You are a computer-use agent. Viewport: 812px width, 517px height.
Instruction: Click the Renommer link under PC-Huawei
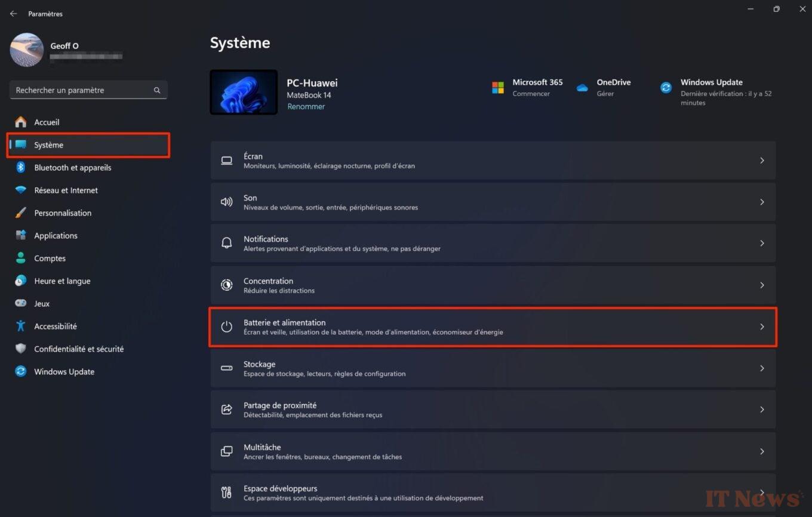coord(306,106)
